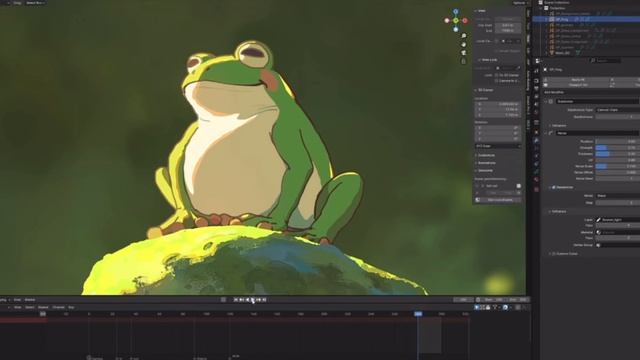Viewport: 640px width, 360px height.
Task: Open the Scene properties tab icon
Action: [536, 104]
